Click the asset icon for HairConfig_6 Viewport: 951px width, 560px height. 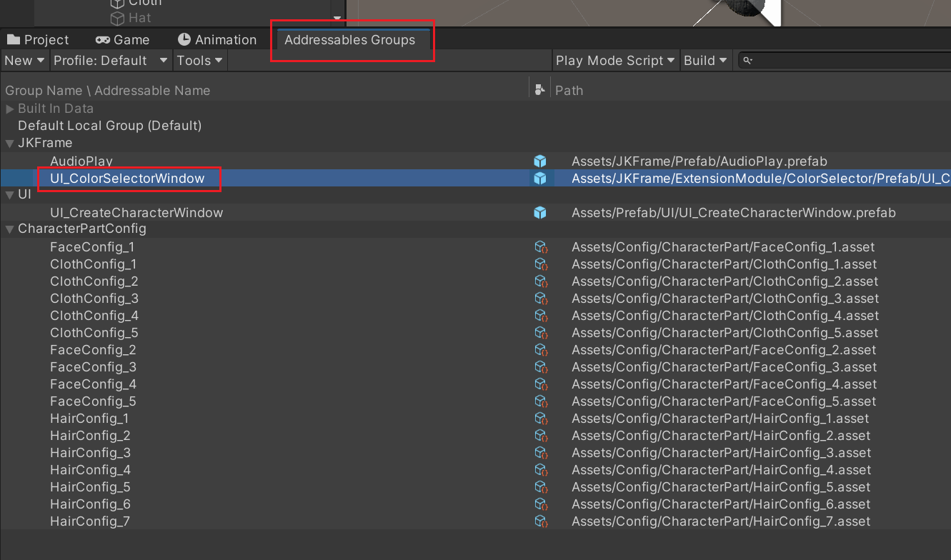[540, 504]
